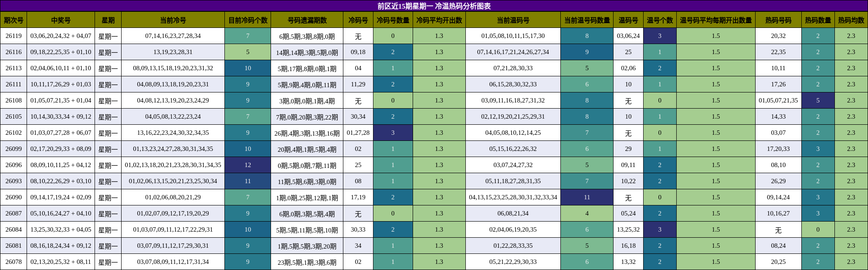Click warm numbers 01,05,08,10,11,15,17,30

[x=513, y=36]
